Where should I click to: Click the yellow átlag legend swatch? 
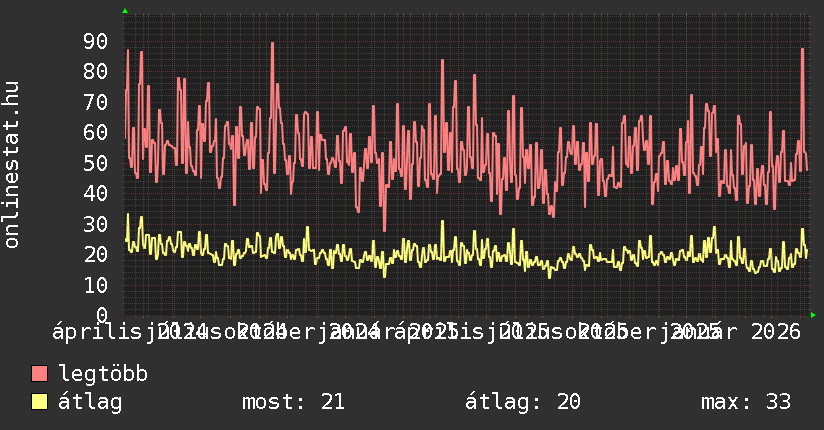(40, 402)
